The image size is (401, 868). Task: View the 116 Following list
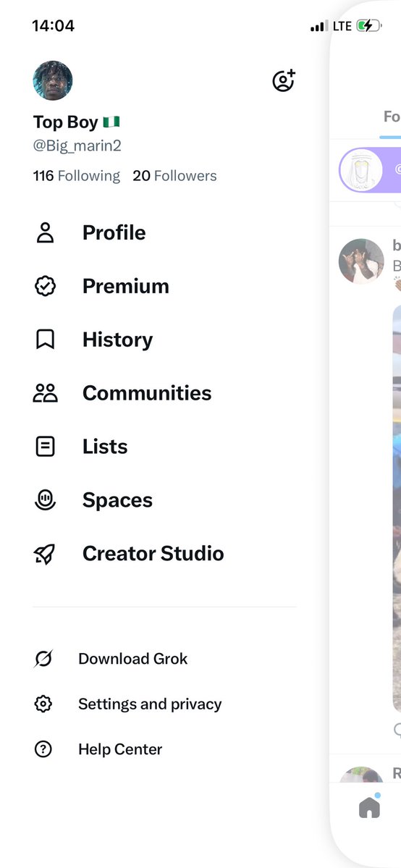coord(77,176)
